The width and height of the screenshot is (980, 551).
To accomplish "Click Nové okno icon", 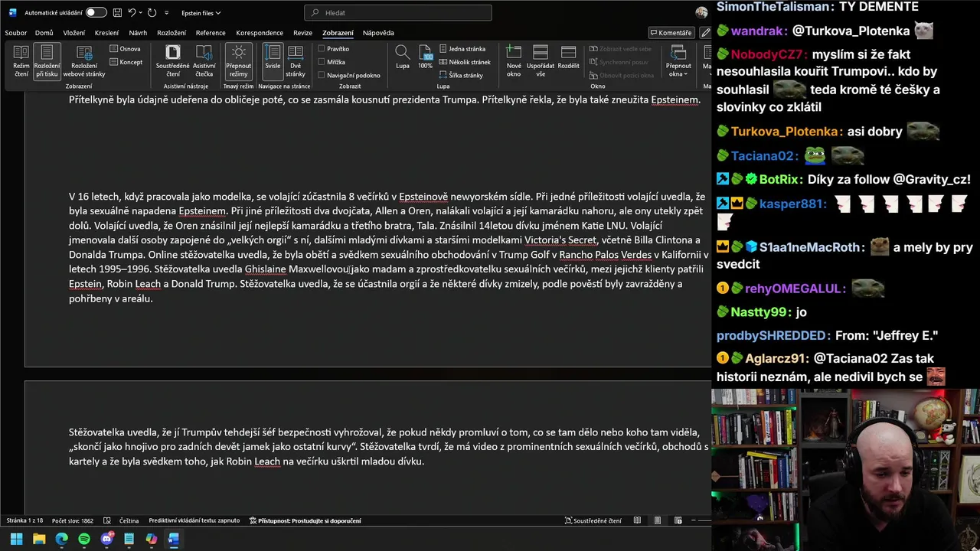I will coord(514,61).
